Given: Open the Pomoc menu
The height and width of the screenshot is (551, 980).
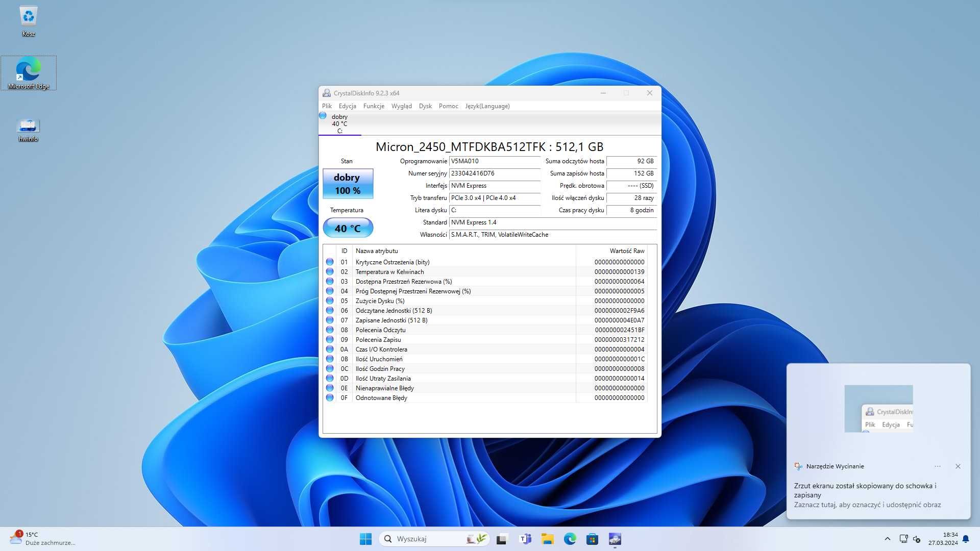Looking at the screenshot, I should [449, 106].
